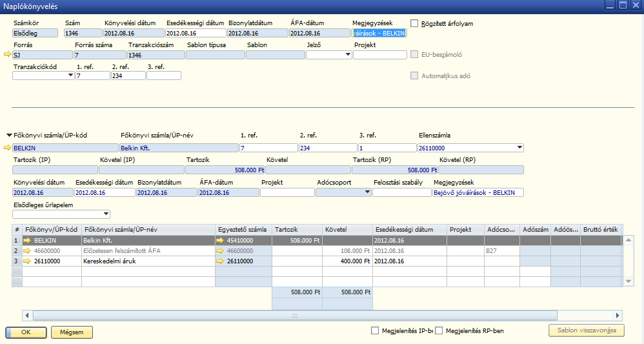
Task: Click the yellow arrow before 46600000 in row 2
Action: 27,250
